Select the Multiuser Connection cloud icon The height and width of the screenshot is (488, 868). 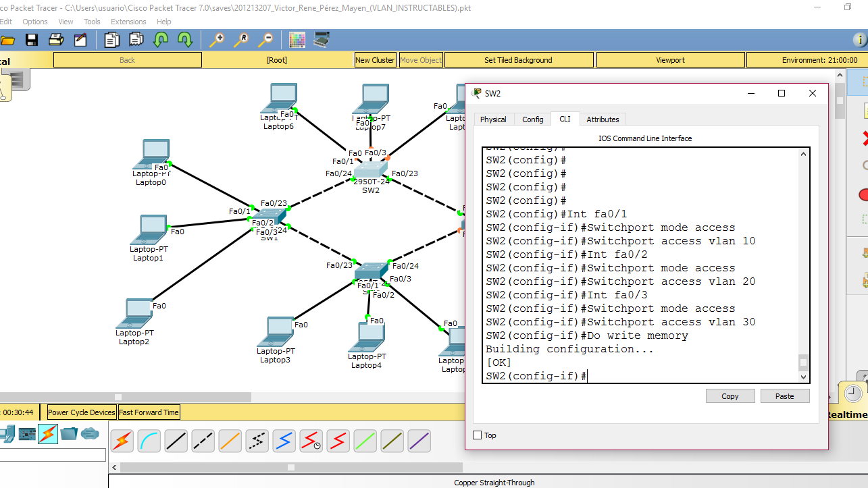pyautogui.click(x=90, y=433)
